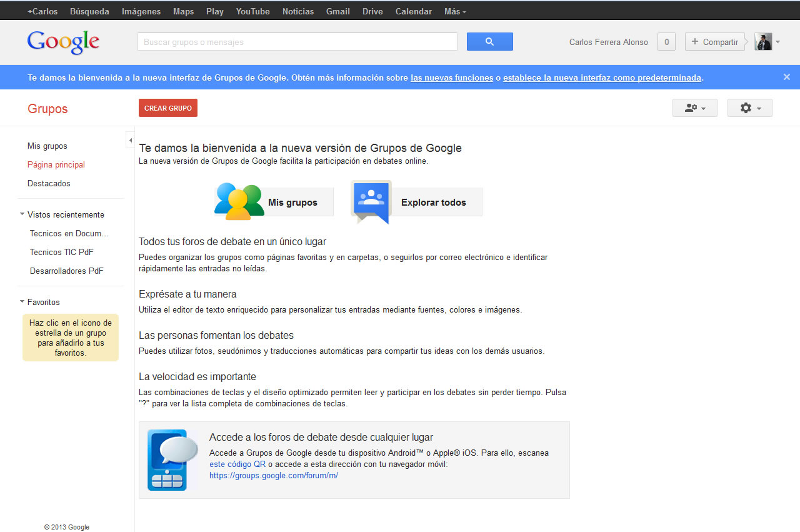The image size is (800, 532).
Task: Click the Google logo
Action: click(63, 42)
